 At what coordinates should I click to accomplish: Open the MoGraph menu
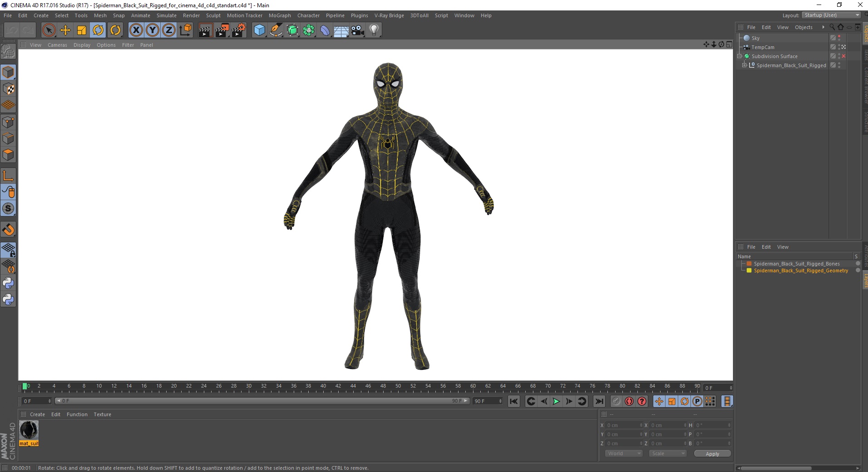280,15
